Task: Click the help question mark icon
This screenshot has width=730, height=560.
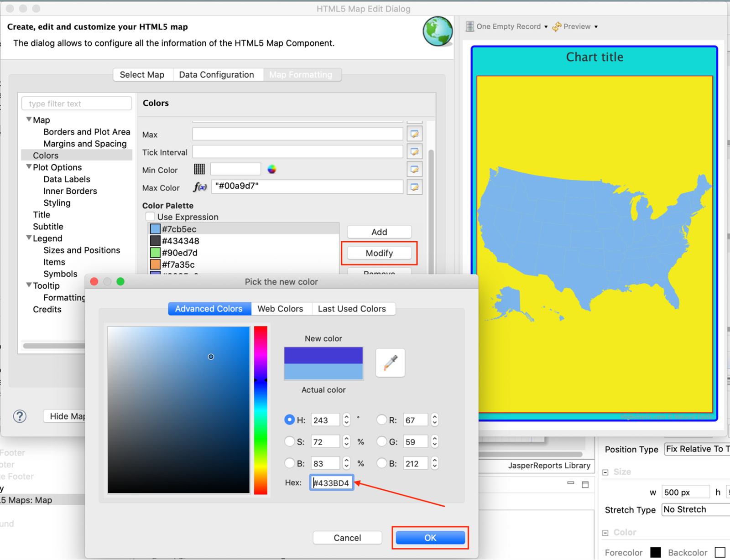Action: pyautogui.click(x=20, y=416)
